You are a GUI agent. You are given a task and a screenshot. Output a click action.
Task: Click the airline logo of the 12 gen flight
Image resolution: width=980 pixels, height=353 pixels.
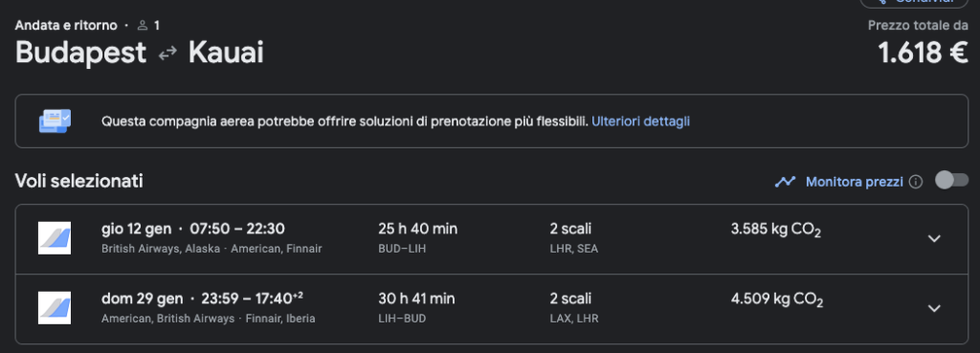click(55, 238)
